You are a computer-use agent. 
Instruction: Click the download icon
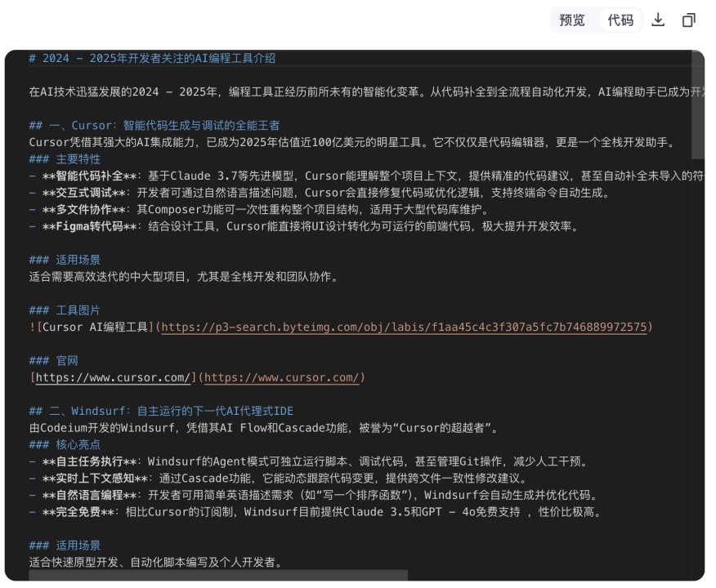[x=658, y=20]
